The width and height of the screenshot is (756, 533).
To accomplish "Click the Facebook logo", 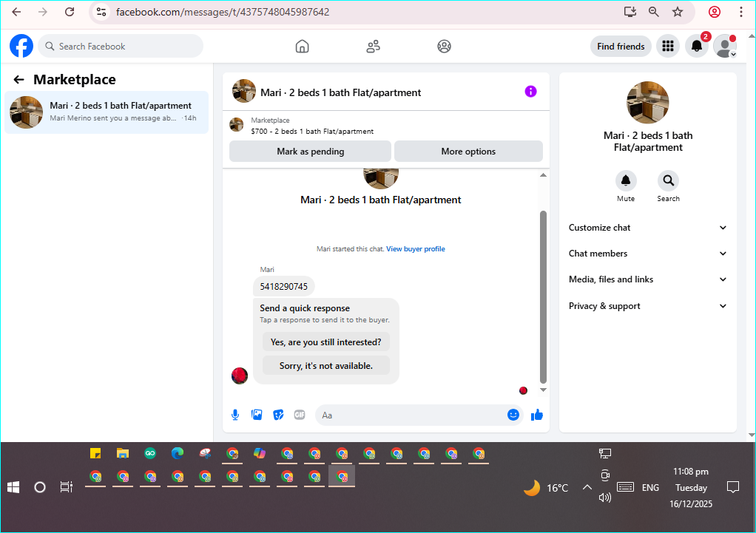I will point(21,47).
